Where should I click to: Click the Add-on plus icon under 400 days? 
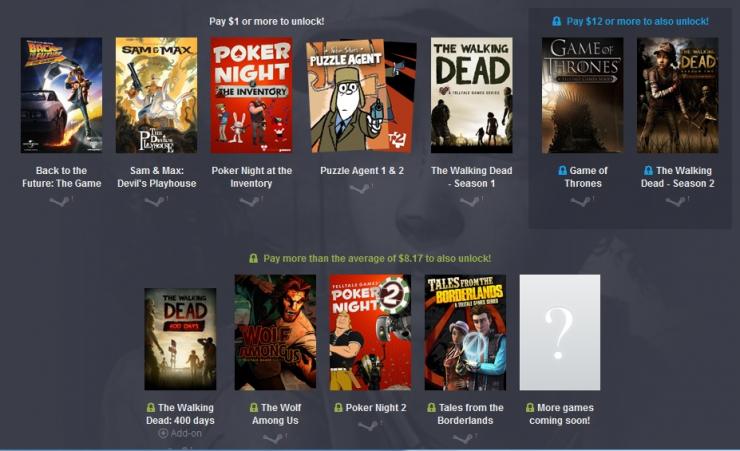click(x=163, y=433)
